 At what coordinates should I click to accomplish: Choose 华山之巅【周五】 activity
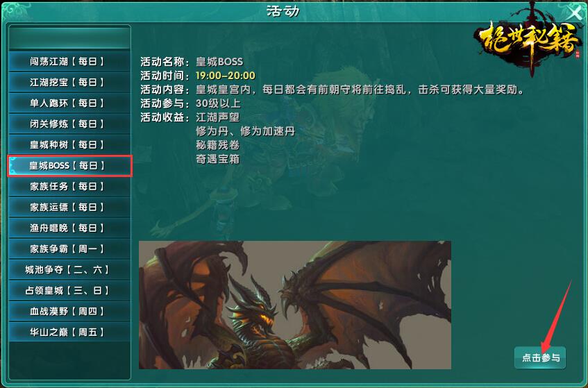[69, 332]
